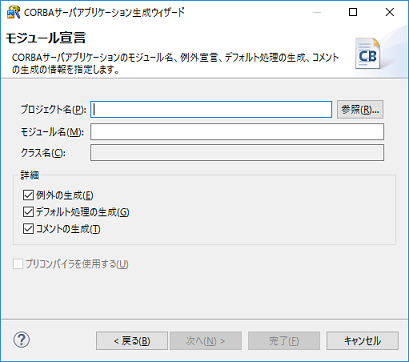Focus the プロジェクト名(P) input field
The height and width of the screenshot is (362, 409).
pos(211,109)
